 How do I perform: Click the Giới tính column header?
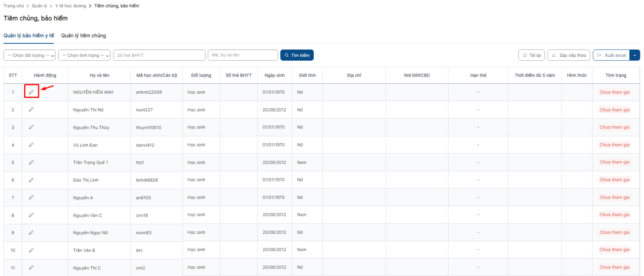[x=307, y=75]
